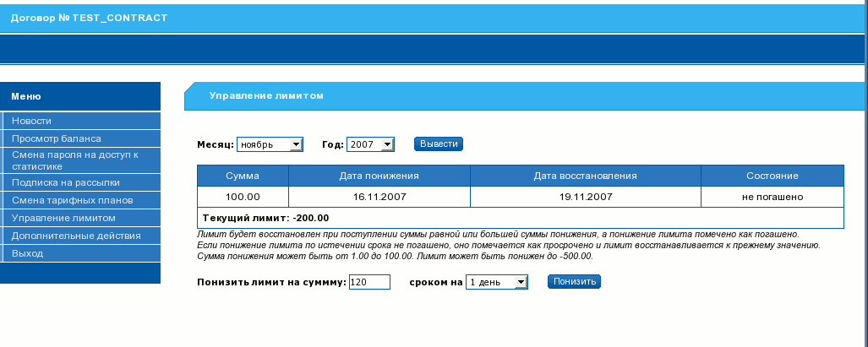Image resolution: width=868 pixels, height=347 pixels.
Task: Click the Дата понижения column header
Action: [379, 176]
